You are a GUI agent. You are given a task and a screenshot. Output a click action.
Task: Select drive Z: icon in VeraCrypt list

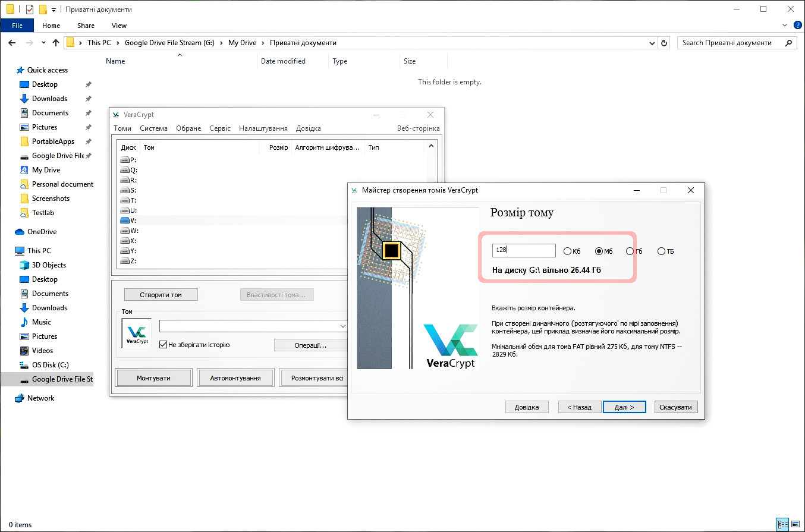click(125, 261)
